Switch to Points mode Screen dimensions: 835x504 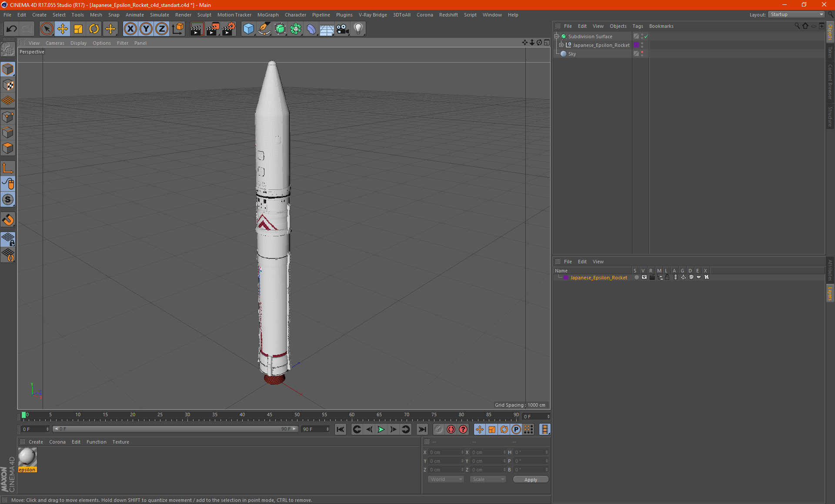pyautogui.click(x=8, y=117)
